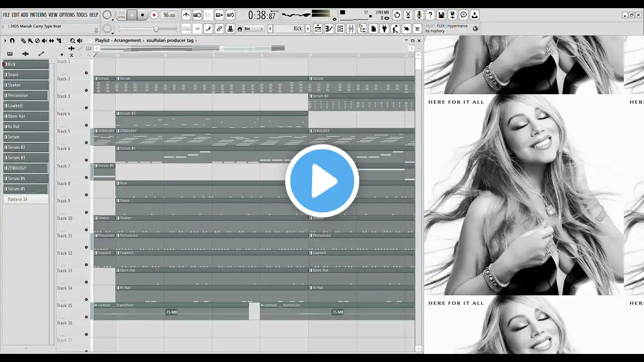Open the browser icon
644x362 pixels.
point(362,29)
